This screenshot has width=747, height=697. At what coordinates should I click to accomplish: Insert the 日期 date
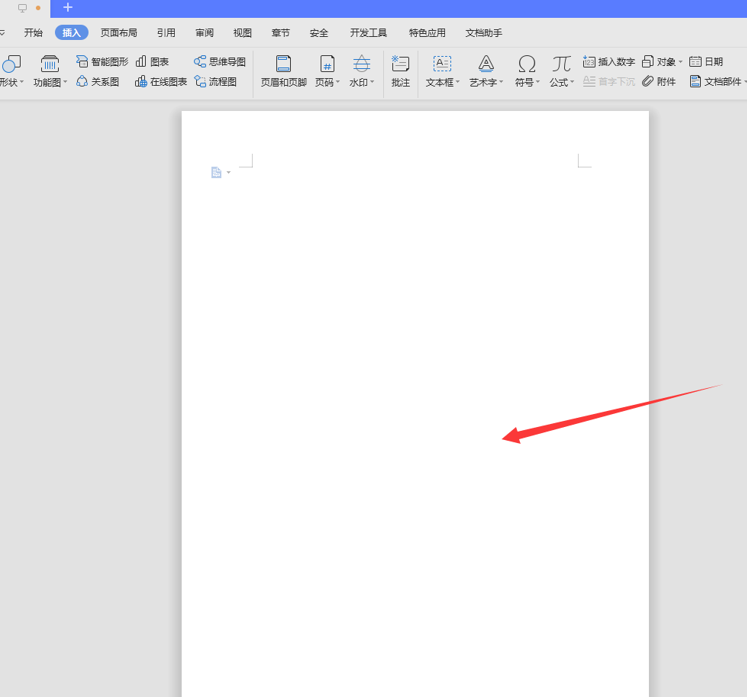[x=706, y=61]
